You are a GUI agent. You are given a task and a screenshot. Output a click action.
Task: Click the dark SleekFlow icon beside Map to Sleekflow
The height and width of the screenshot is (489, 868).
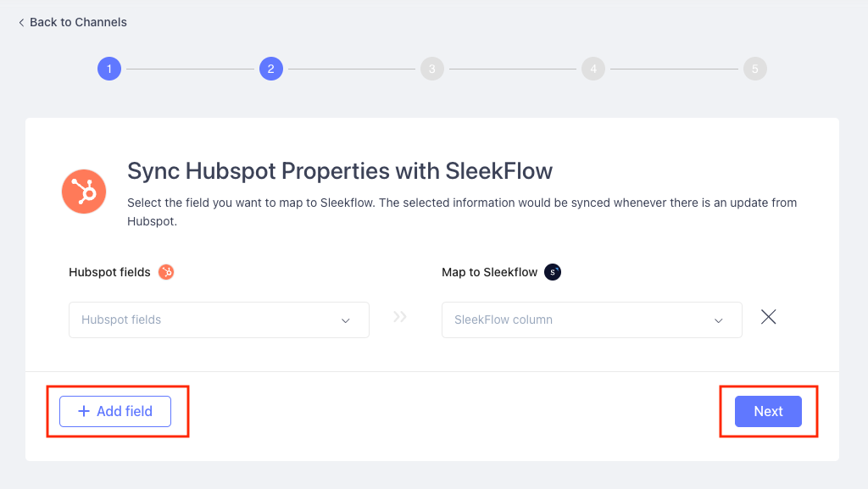553,272
